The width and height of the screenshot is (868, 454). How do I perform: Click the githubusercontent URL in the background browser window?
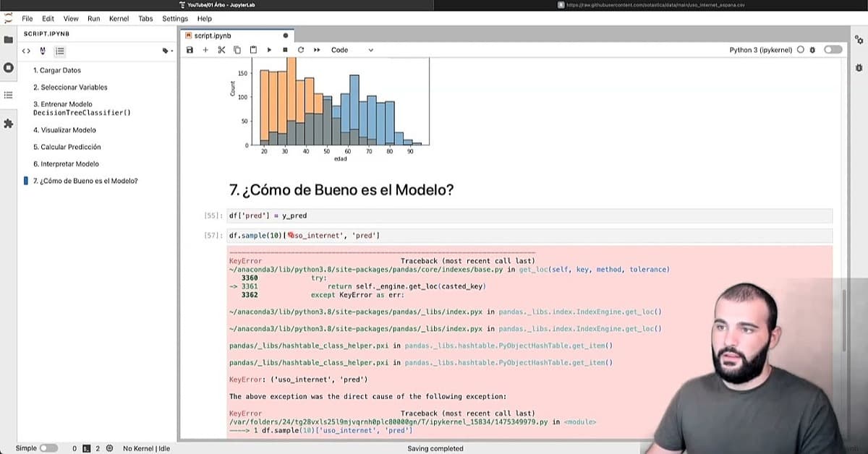tap(656, 5)
